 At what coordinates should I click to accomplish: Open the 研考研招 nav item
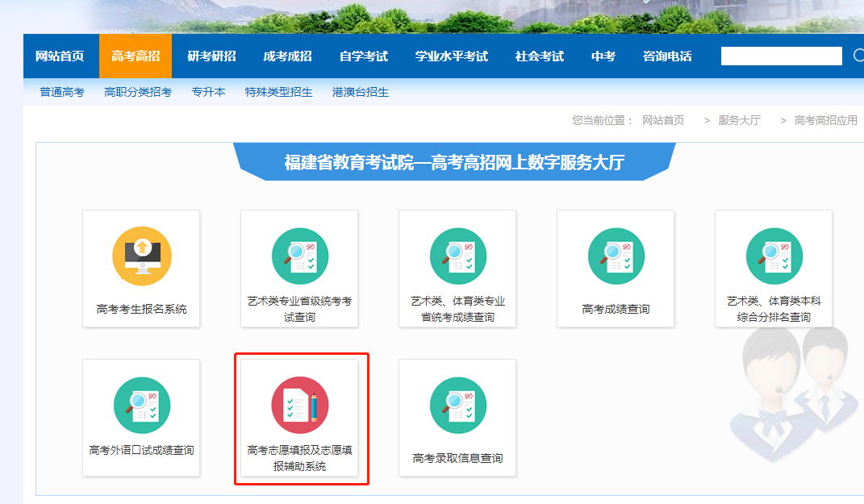coord(211,56)
